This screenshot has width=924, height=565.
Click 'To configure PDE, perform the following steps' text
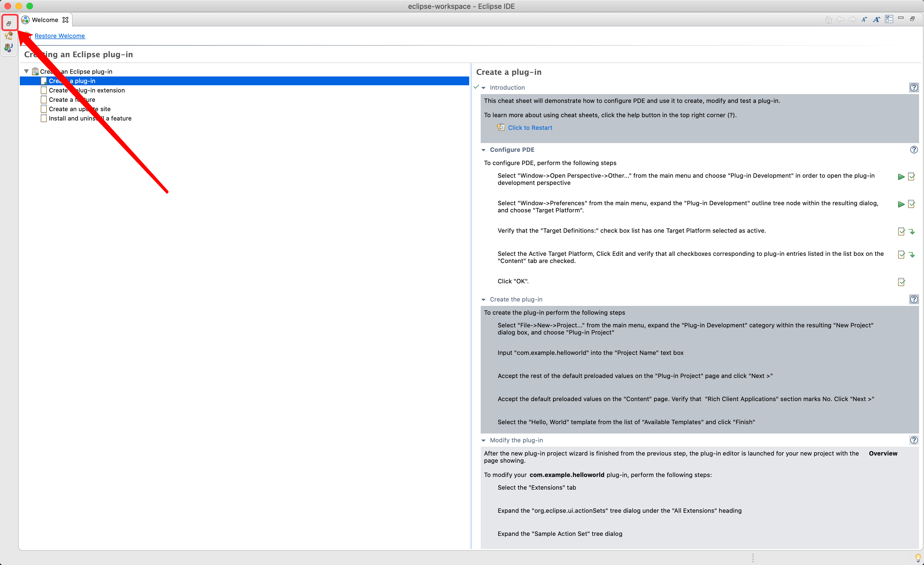tap(550, 163)
